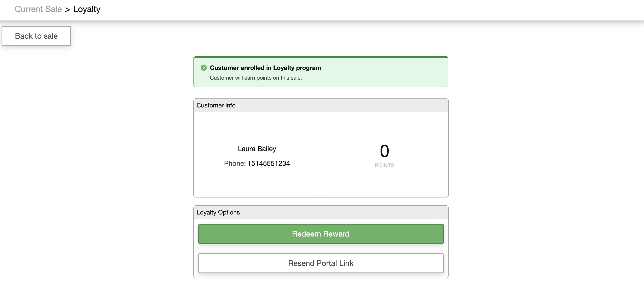
Task: Click the customer name Laura Bailey
Action: (x=257, y=149)
